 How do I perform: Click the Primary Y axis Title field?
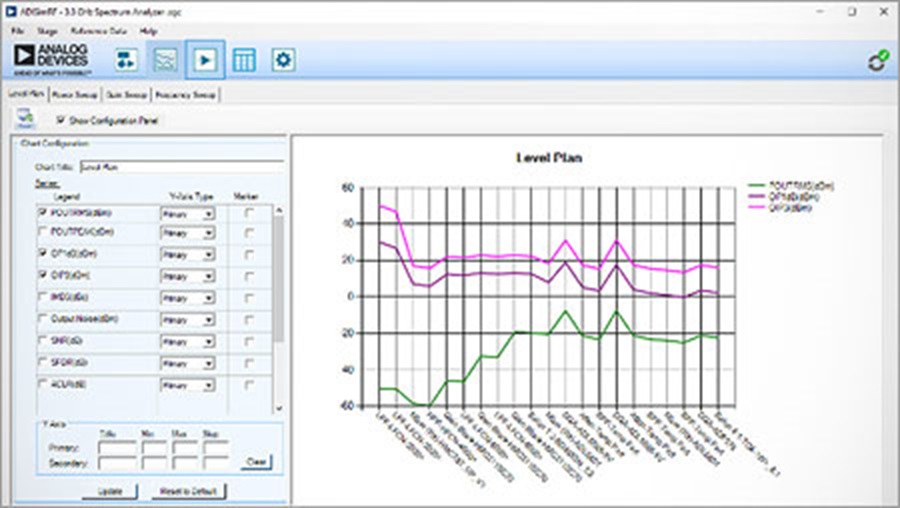118,448
